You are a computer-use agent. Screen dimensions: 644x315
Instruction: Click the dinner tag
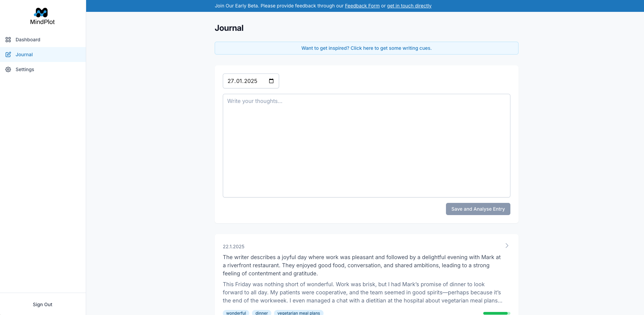(x=261, y=313)
